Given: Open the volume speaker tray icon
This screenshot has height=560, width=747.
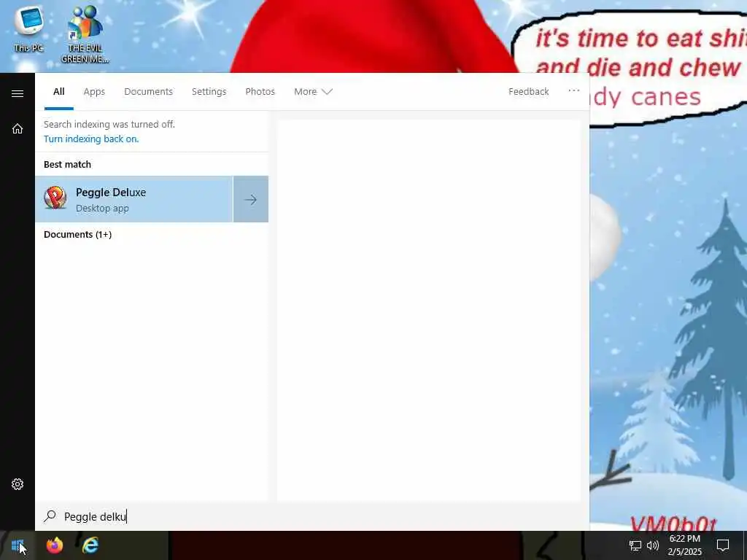Looking at the screenshot, I should click(653, 545).
